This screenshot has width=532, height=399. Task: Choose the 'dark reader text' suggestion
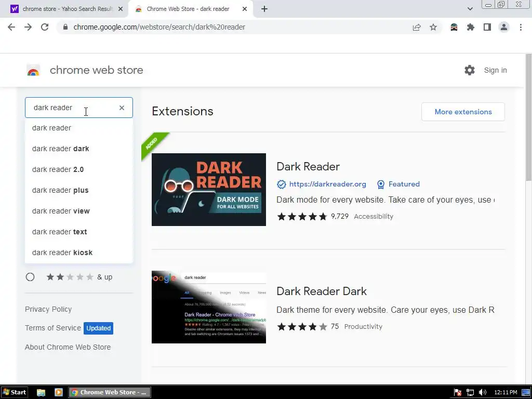pos(79,231)
